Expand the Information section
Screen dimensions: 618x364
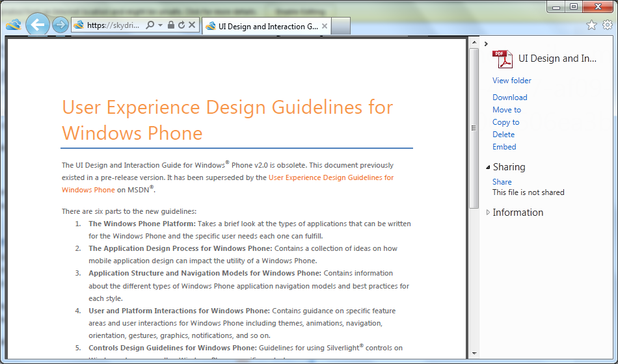pyautogui.click(x=489, y=213)
